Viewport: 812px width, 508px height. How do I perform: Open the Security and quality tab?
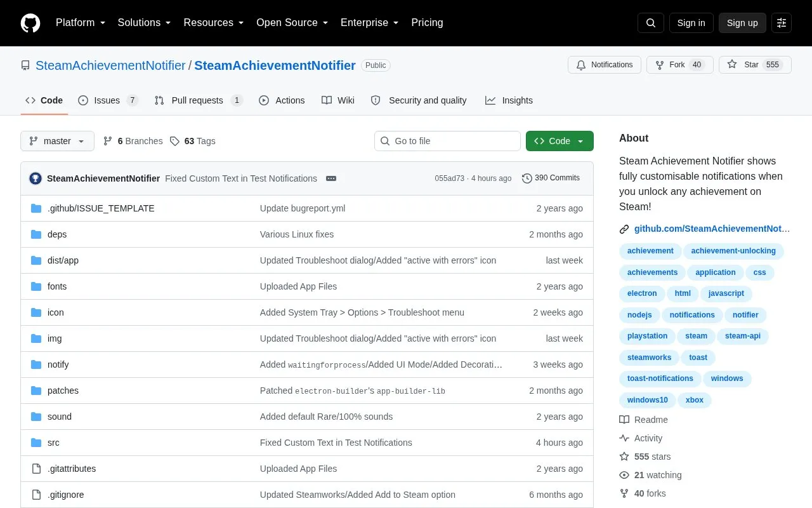click(x=419, y=100)
